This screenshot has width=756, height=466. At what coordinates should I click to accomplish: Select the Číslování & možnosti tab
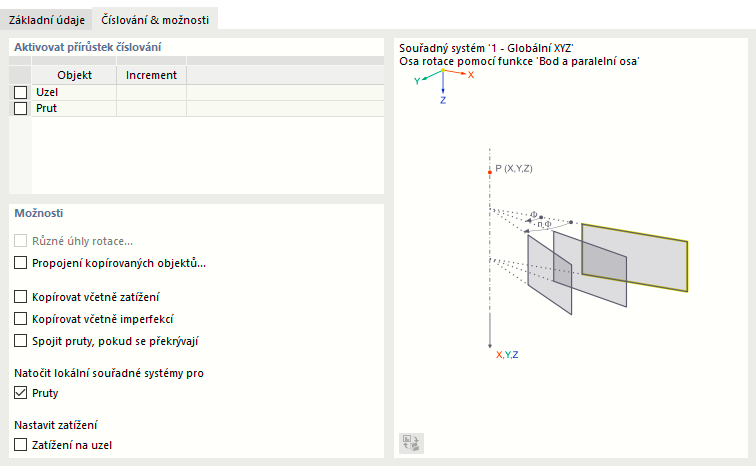coord(154,19)
